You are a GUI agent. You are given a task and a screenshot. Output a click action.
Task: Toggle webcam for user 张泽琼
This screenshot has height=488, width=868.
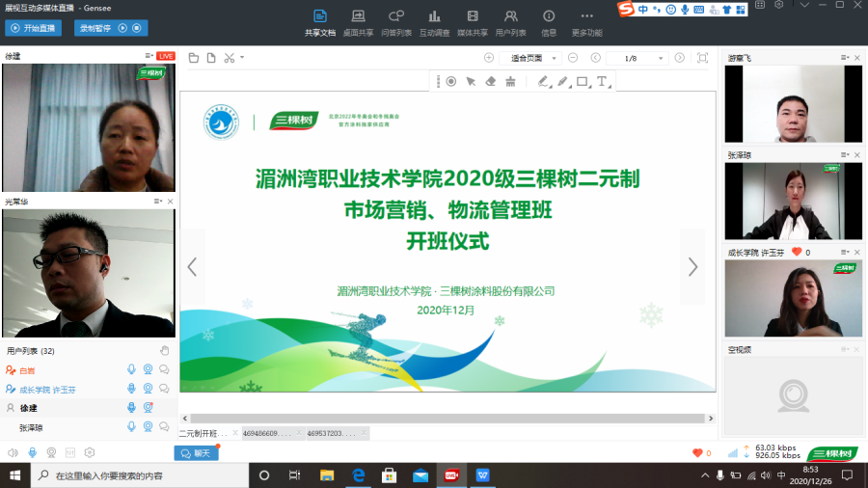148,427
